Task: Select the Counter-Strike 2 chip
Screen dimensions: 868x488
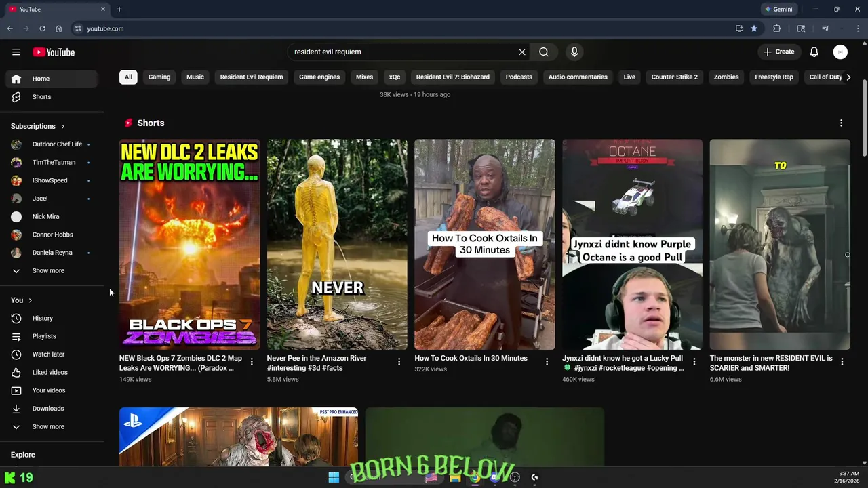Action: (674, 77)
